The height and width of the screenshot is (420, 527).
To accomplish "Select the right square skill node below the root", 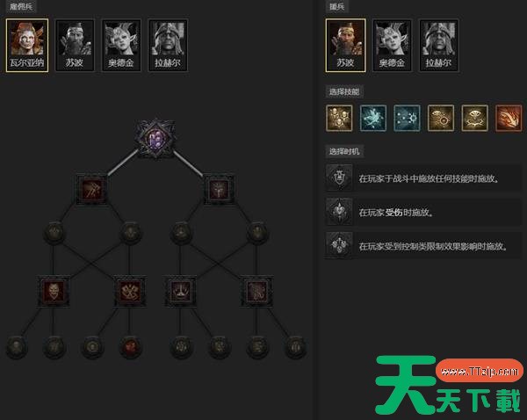I will pyautogui.click(x=219, y=189).
